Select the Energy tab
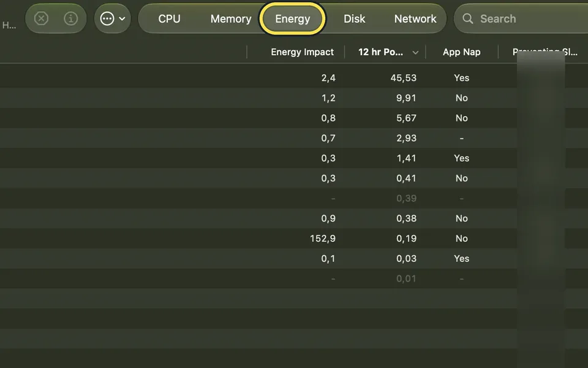Viewport: 588px width, 368px height. [293, 19]
